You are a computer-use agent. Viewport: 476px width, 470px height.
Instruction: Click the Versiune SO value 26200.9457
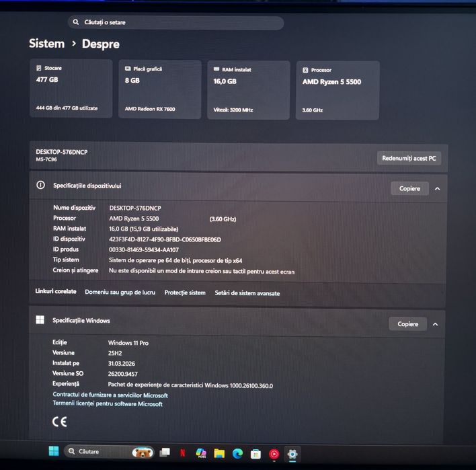pos(122,374)
